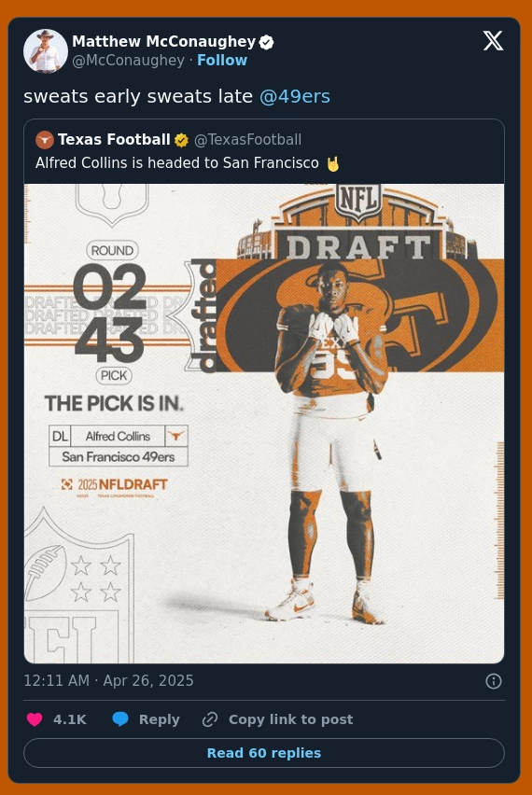
Task: Open Matthew McConaughey's profile avatar
Action: [46, 50]
